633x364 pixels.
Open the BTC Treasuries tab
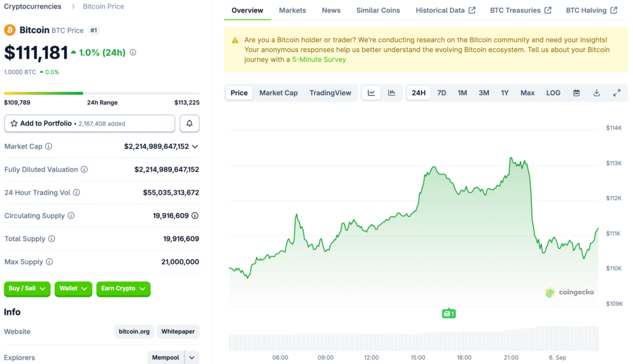click(520, 10)
